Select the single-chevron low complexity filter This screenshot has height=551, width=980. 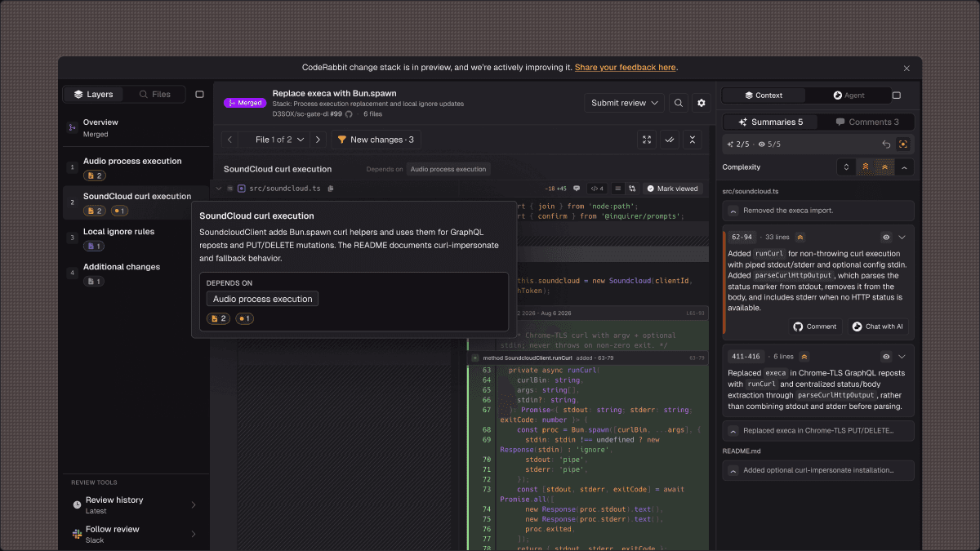(x=904, y=167)
